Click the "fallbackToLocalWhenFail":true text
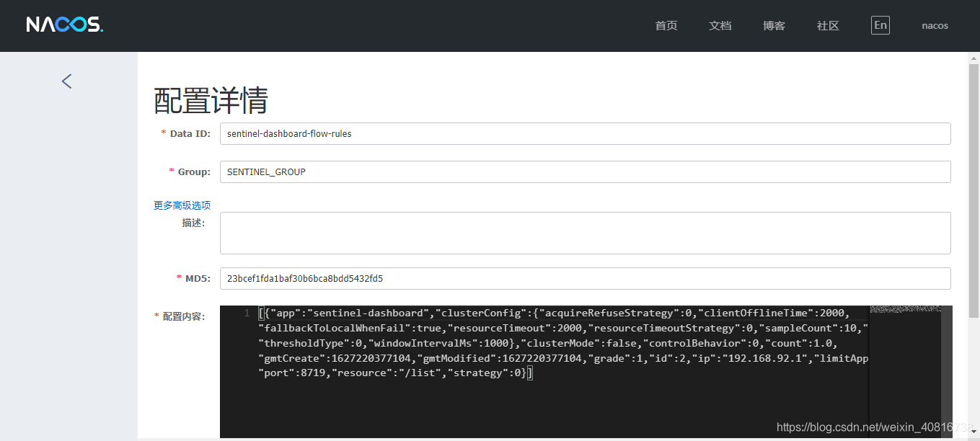This screenshot has width=980, height=441. (349, 328)
